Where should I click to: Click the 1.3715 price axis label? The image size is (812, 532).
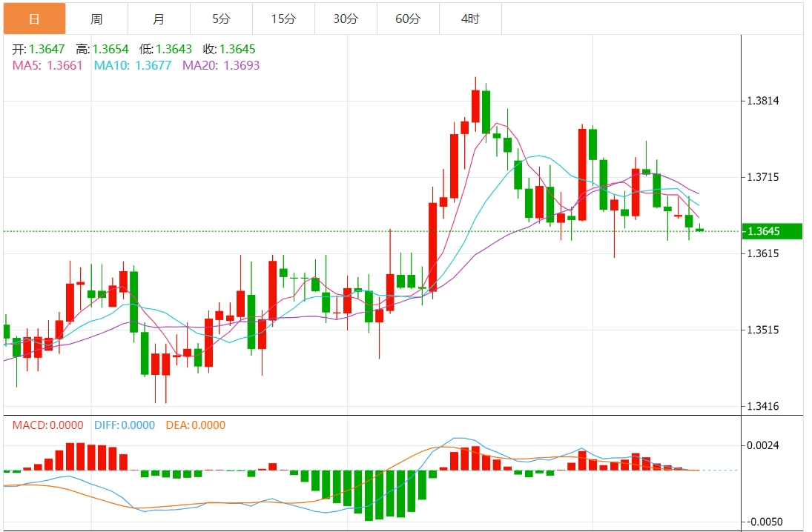point(763,178)
